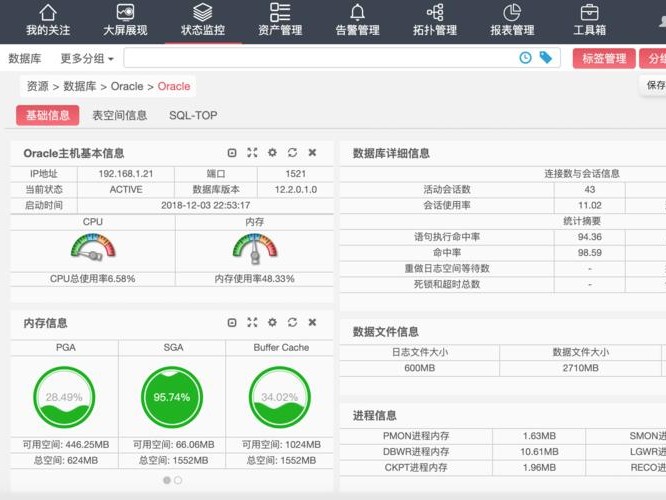Viewport: 666px width, 500px height.
Task: Click CPU总使用率6.58% text
Action: 93,279
